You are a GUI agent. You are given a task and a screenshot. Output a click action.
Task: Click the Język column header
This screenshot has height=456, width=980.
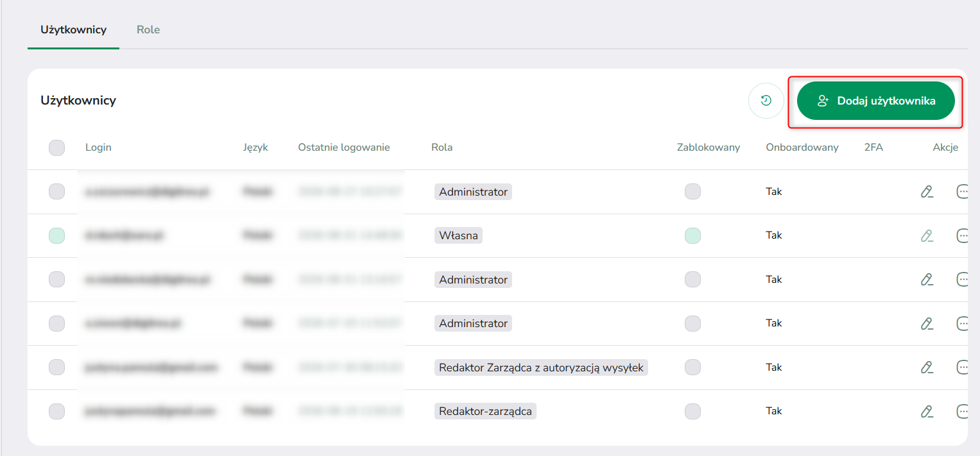[x=256, y=148]
